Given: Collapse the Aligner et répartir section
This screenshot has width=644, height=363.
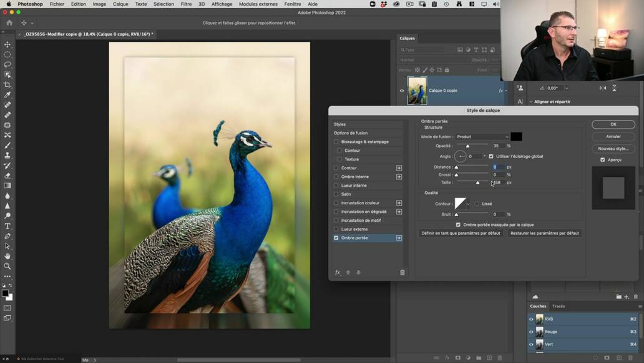Looking at the screenshot, I should click(531, 101).
